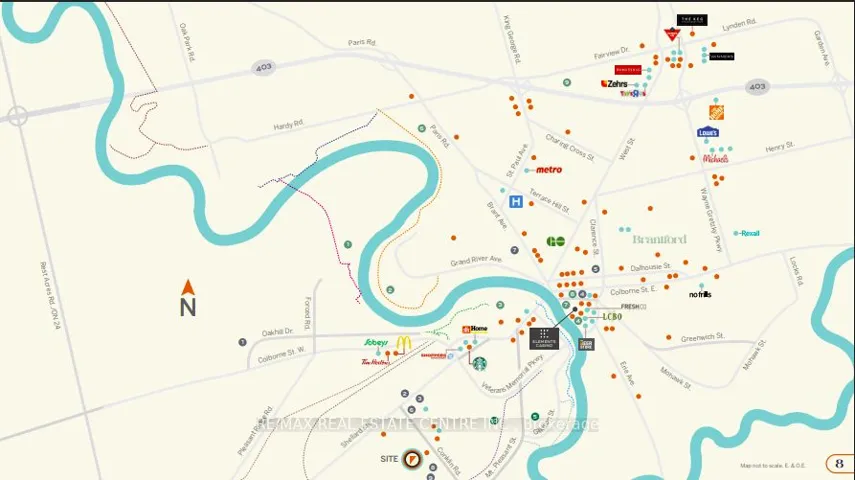
Task: Select the McDonald's golden arches logo
Action: click(403, 344)
